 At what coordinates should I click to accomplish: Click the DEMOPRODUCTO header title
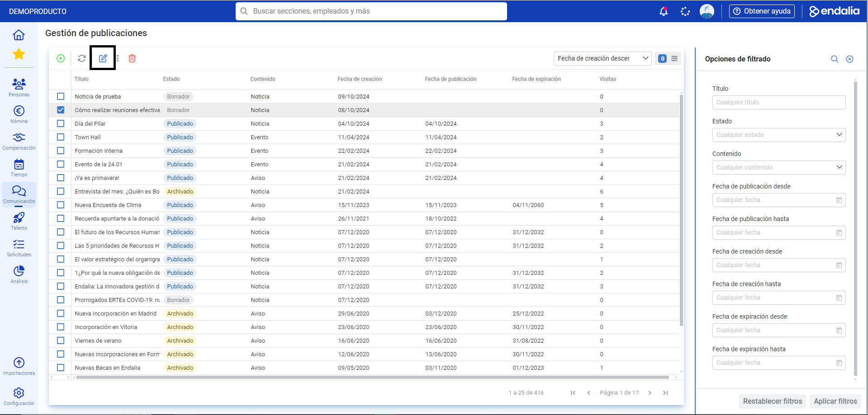pyautogui.click(x=38, y=11)
